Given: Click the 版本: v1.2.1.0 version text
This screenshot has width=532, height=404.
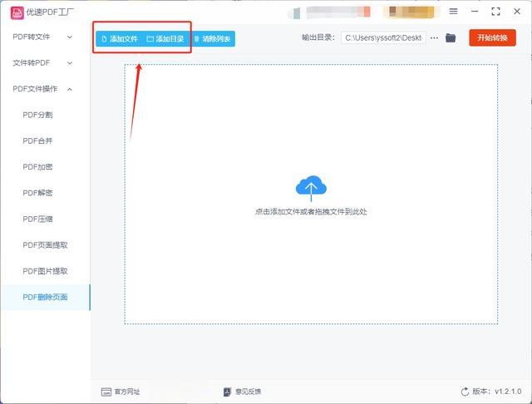Looking at the screenshot, I should point(497,392).
